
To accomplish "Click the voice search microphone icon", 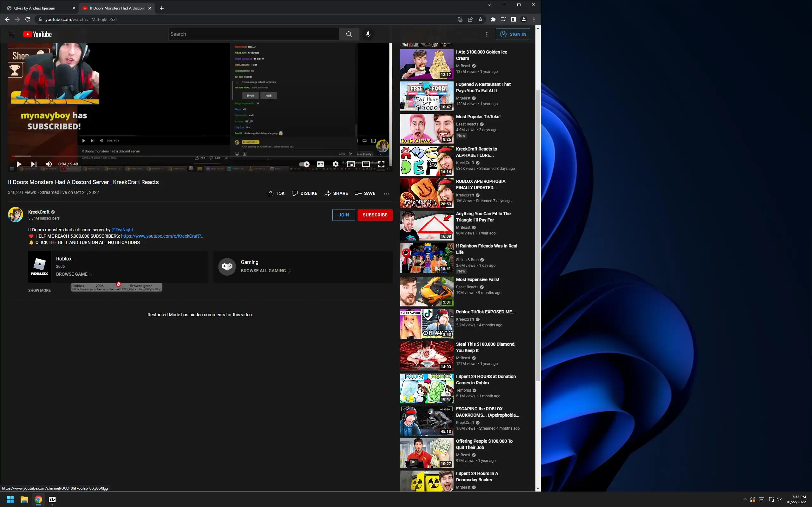I will [x=368, y=34].
